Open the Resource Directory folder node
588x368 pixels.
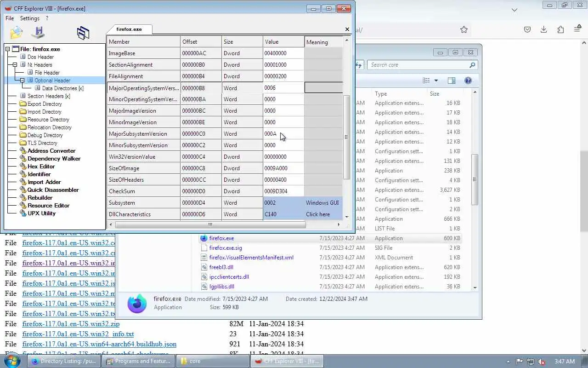[x=48, y=120]
